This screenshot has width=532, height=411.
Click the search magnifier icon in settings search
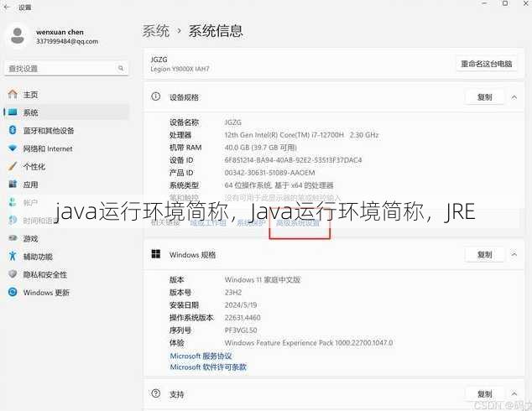pos(121,68)
